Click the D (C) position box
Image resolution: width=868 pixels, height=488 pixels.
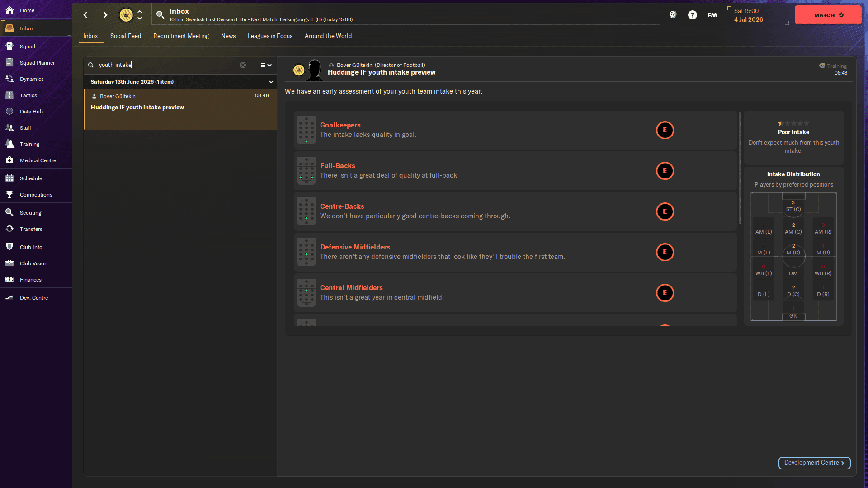793,291
